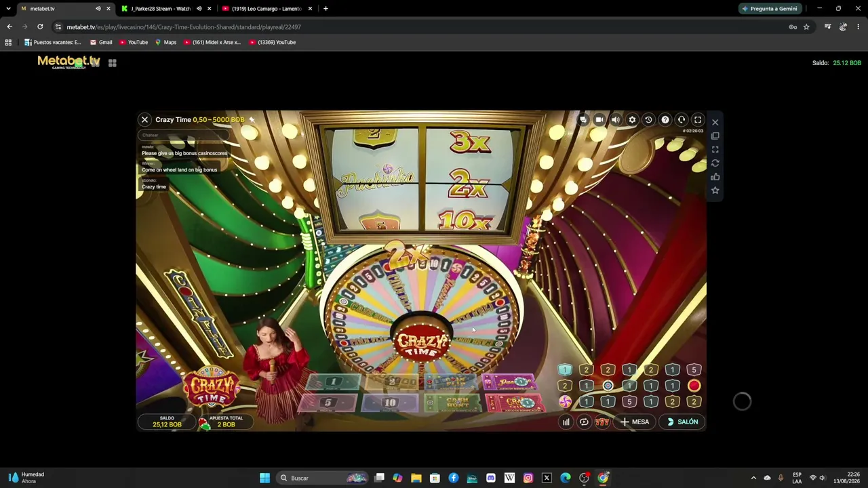The width and height of the screenshot is (868, 488).
Task: Toggle autoplay circular arrows icon
Action: [584, 422]
